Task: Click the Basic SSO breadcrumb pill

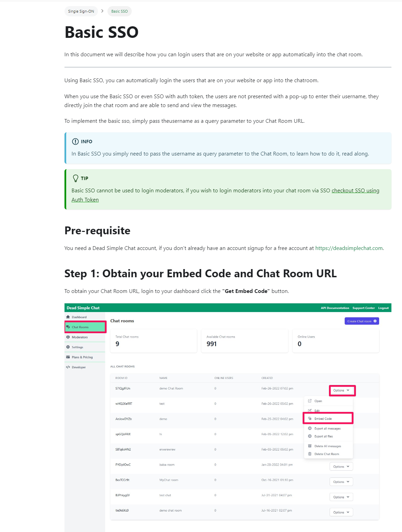Action: click(119, 11)
